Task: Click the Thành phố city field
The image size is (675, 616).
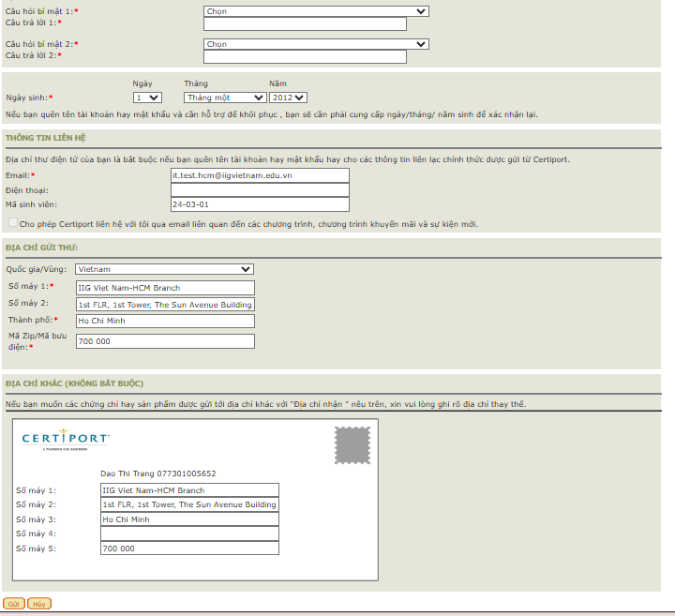Action: (x=165, y=321)
